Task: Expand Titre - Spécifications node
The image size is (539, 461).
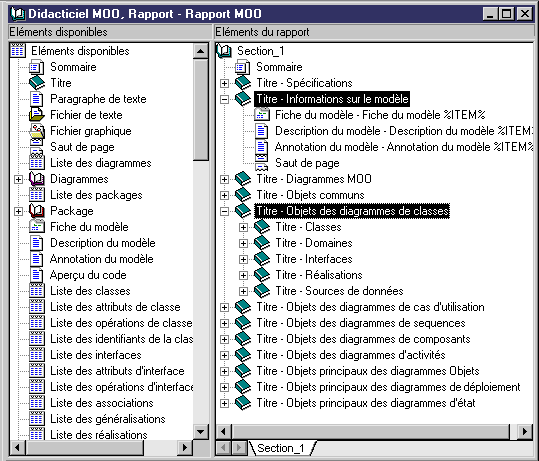Action: [x=224, y=83]
